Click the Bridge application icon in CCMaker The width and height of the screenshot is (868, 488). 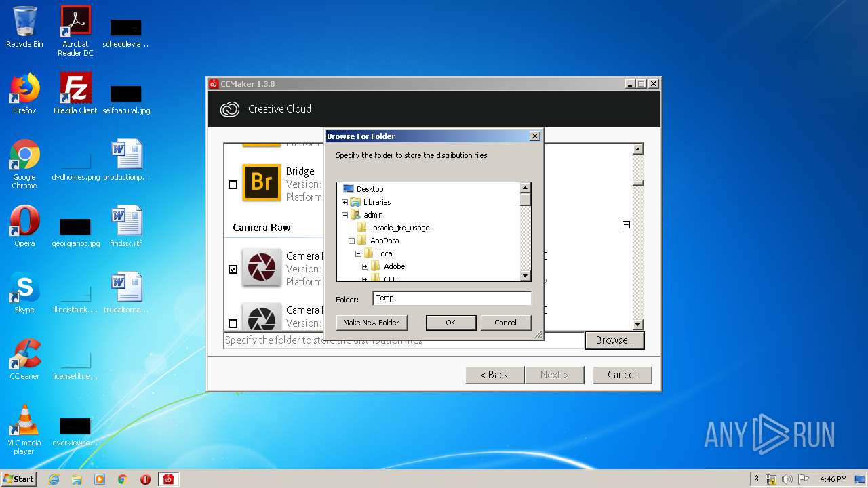[262, 182]
